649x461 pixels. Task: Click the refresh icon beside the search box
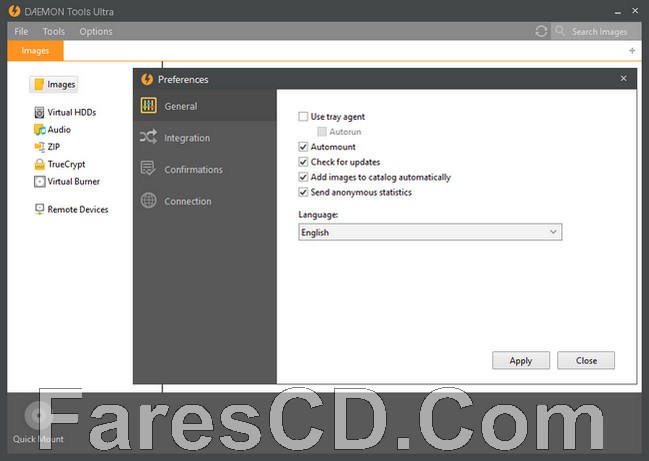[541, 31]
